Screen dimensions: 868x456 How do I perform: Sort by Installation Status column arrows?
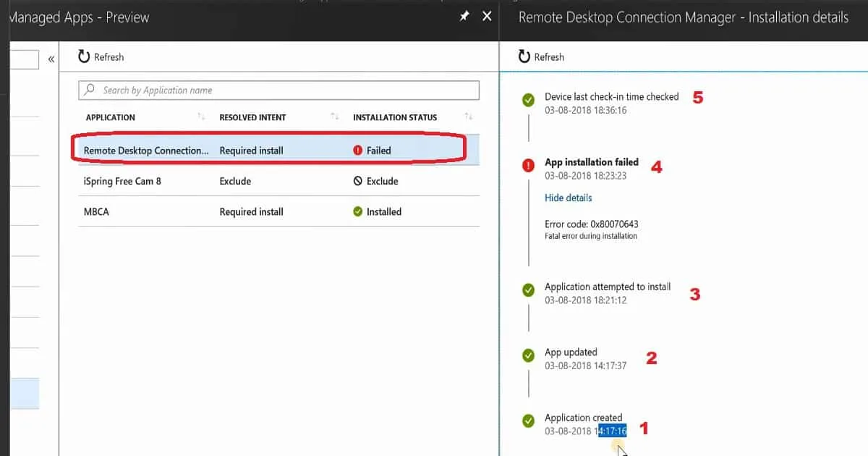469,117
